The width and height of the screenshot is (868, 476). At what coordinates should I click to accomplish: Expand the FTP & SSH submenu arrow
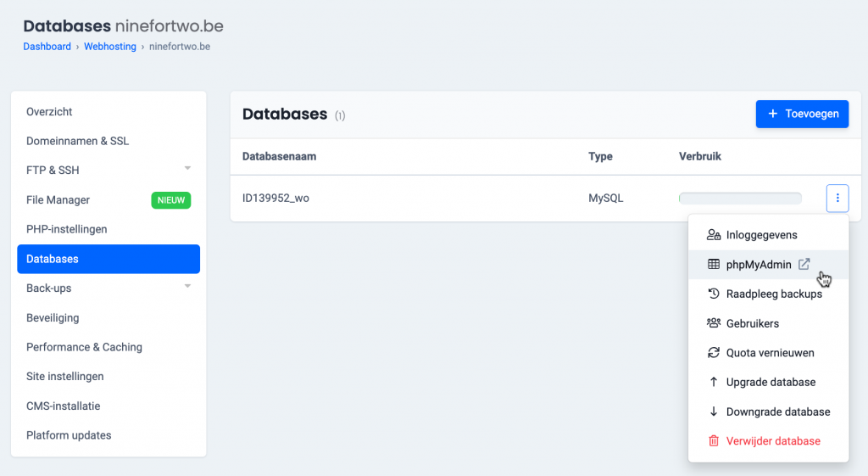pos(187,169)
